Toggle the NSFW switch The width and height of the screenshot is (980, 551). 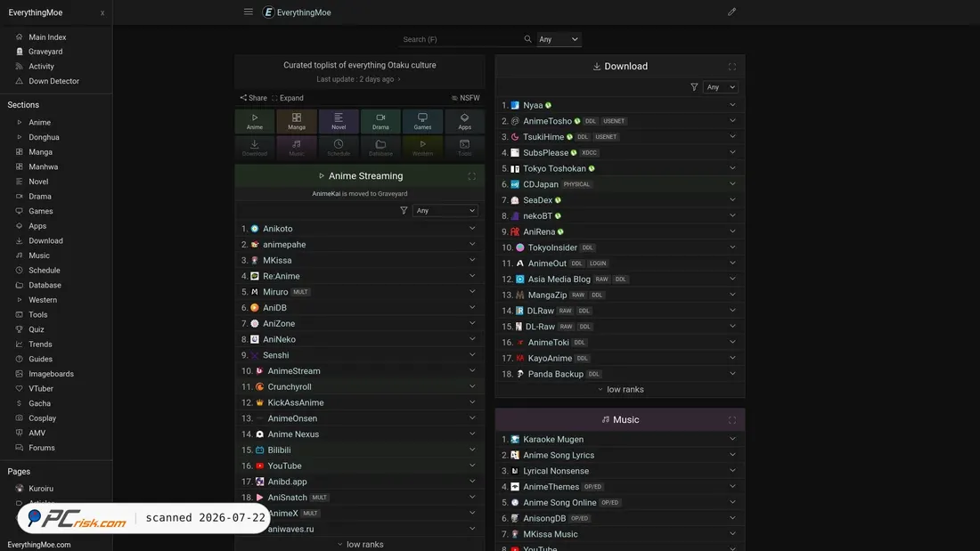pos(466,98)
